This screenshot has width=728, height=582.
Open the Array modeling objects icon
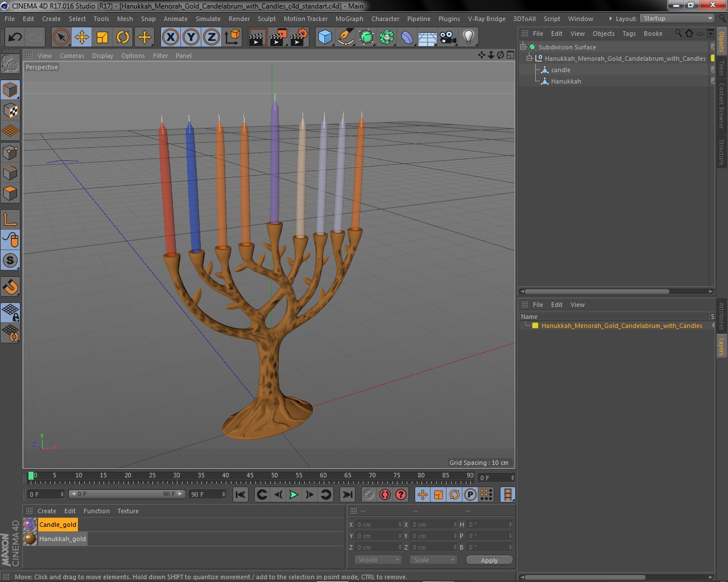pos(387,38)
